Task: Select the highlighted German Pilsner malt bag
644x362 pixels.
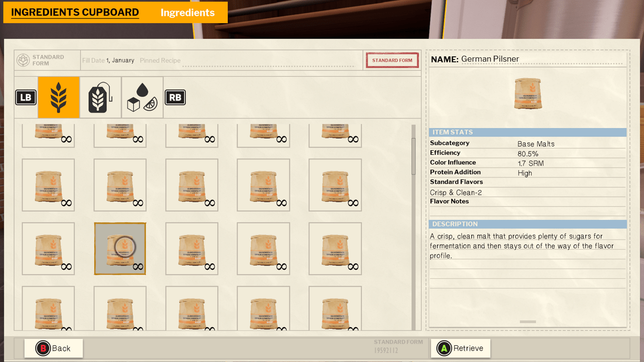Action: 120,249
